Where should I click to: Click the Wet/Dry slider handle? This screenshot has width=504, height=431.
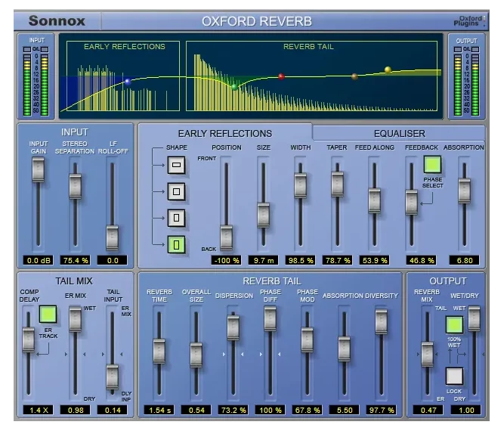pyautogui.click(x=474, y=319)
